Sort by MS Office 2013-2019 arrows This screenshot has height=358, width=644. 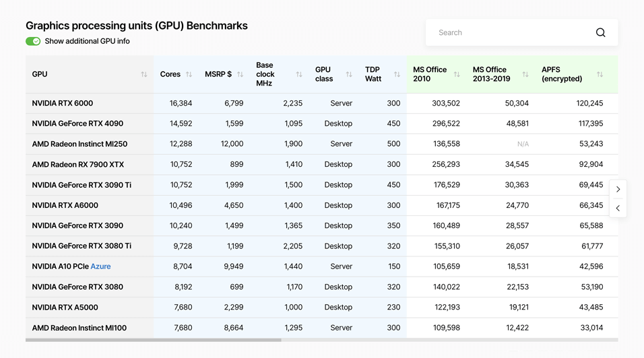[525, 74]
